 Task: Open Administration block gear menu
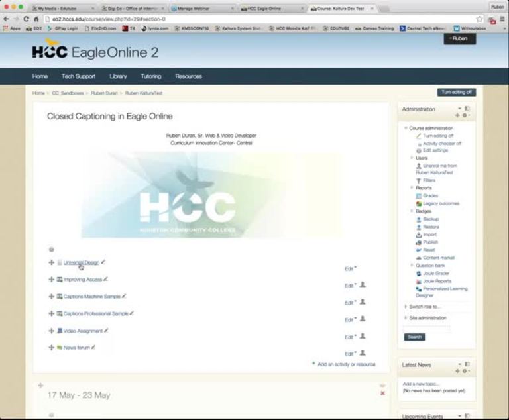click(465, 115)
